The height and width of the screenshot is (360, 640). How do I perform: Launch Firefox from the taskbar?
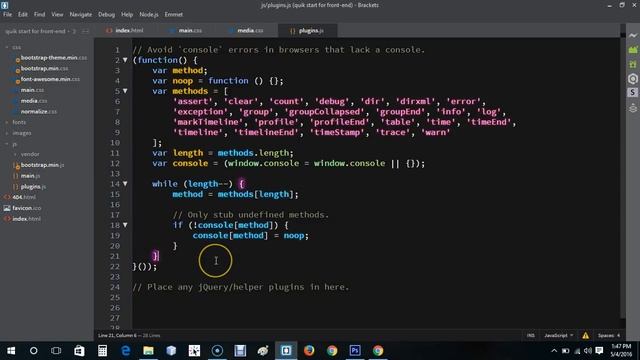[x=309, y=351]
